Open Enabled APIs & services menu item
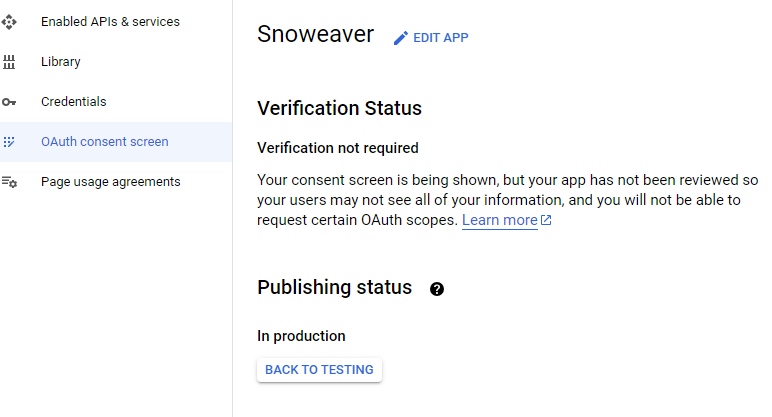The image size is (772, 417). tap(116, 22)
